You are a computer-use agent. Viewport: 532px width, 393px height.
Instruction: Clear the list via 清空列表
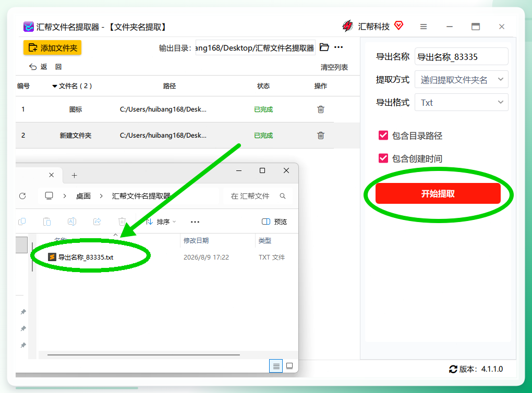(x=334, y=67)
